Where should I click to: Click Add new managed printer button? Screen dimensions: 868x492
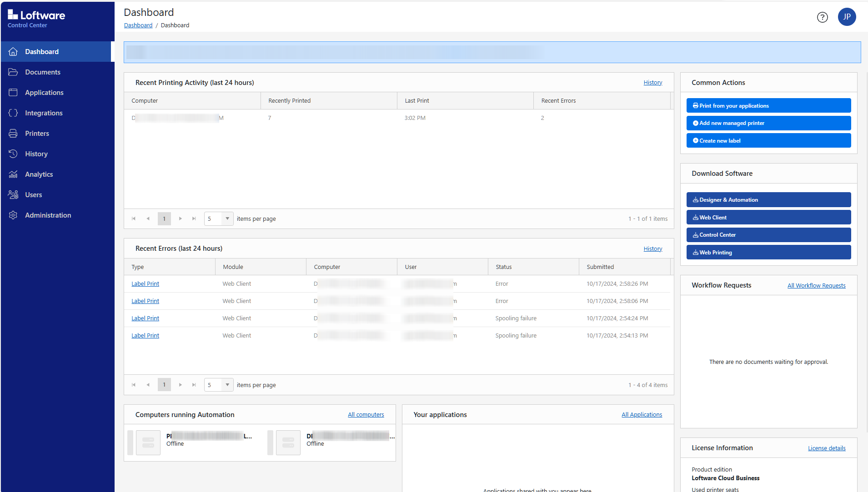click(768, 123)
